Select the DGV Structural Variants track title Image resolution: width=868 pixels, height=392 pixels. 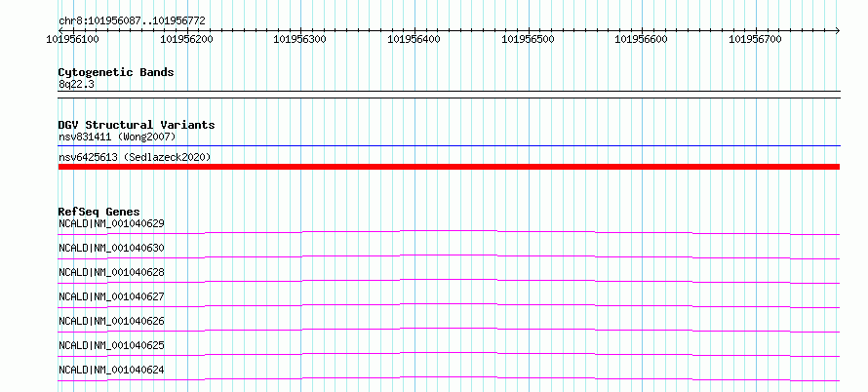click(137, 125)
